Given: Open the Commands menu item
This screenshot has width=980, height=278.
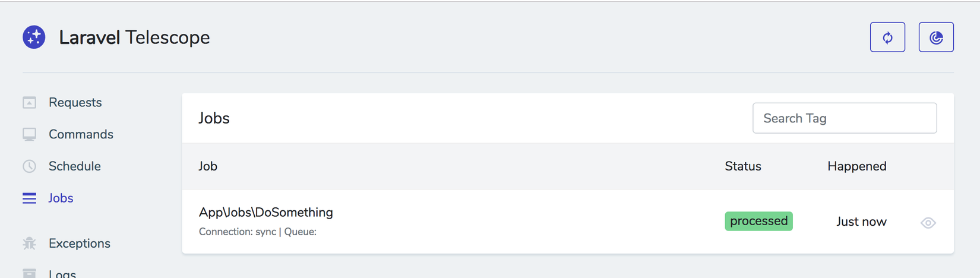Looking at the screenshot, I should tap(81, 134).
